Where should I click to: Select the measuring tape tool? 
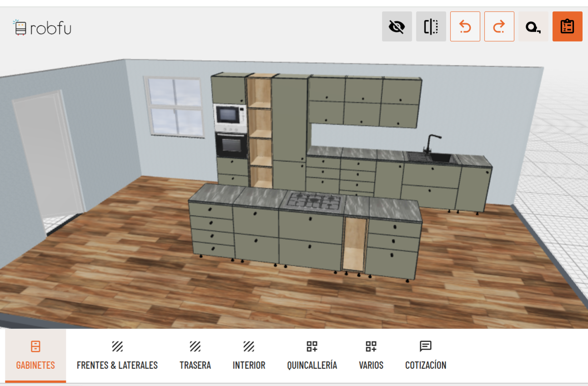(533, 27)
